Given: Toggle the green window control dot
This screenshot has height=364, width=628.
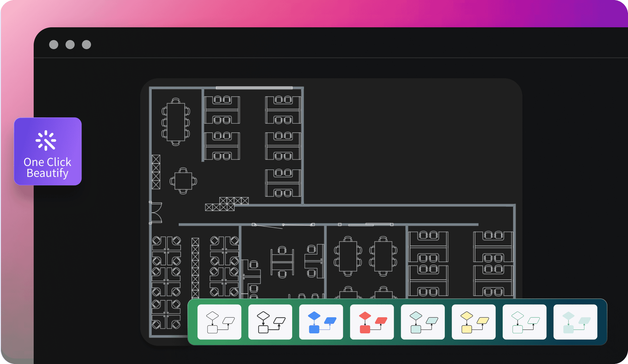Looking at the screenshot, I should click(x=86, y=45).
